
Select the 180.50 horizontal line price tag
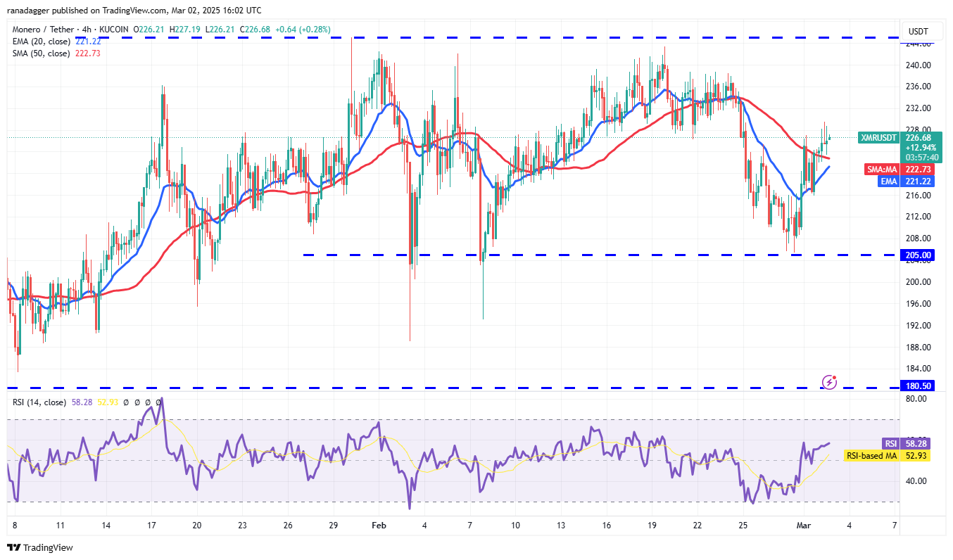[x=919, y=386]
